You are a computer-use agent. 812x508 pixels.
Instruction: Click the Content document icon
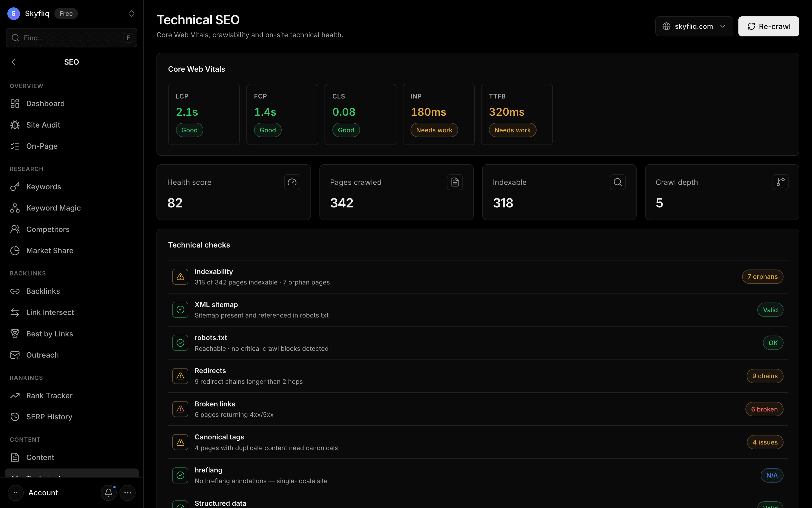click(x=15, y=457)
